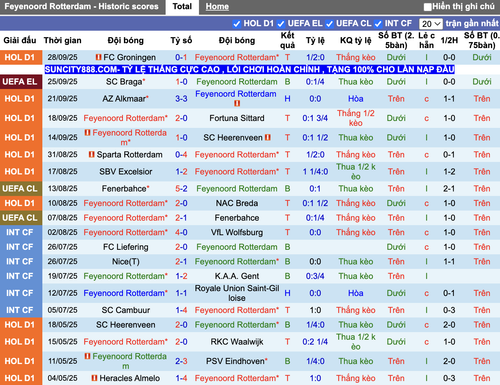Click the 5-2 score of Fenerbahce match
500x385 pixels.
click(181, 189)
